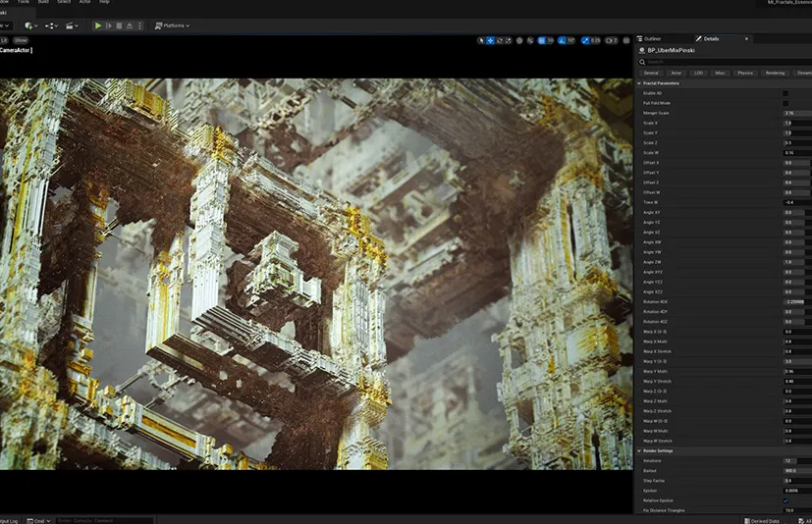Viewport: 812px width, 524px height.
Task: Click the Time W value field
Action: (x=797, y=202)
